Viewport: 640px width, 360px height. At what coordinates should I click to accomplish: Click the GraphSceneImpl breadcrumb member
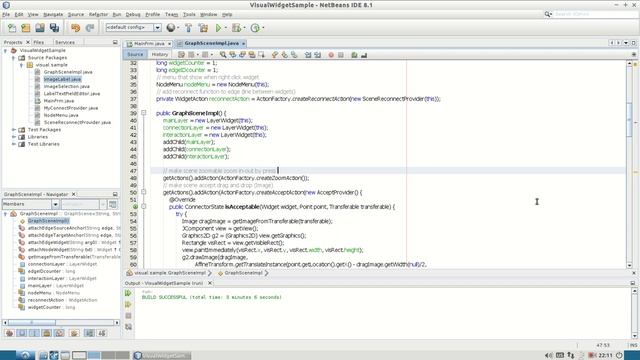[x=243, y=273]
